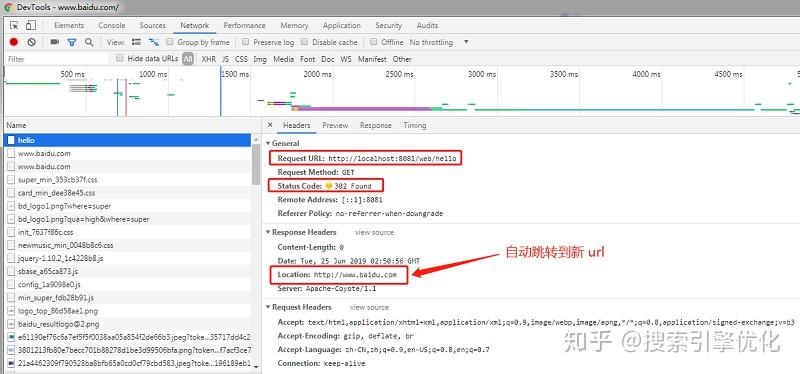Enable Preserve log checkbox
800x374 pixels.
tap(246, 42)
